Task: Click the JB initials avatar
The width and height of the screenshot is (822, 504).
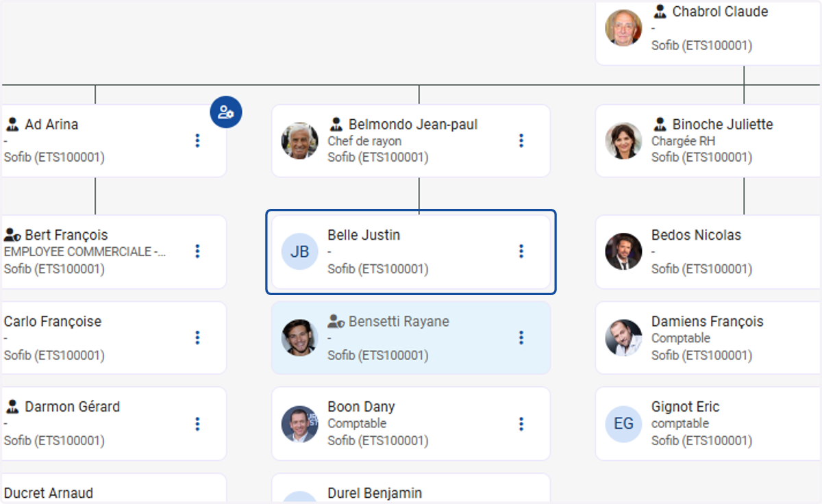Action: pyautogui.click(x=300, y=251)
